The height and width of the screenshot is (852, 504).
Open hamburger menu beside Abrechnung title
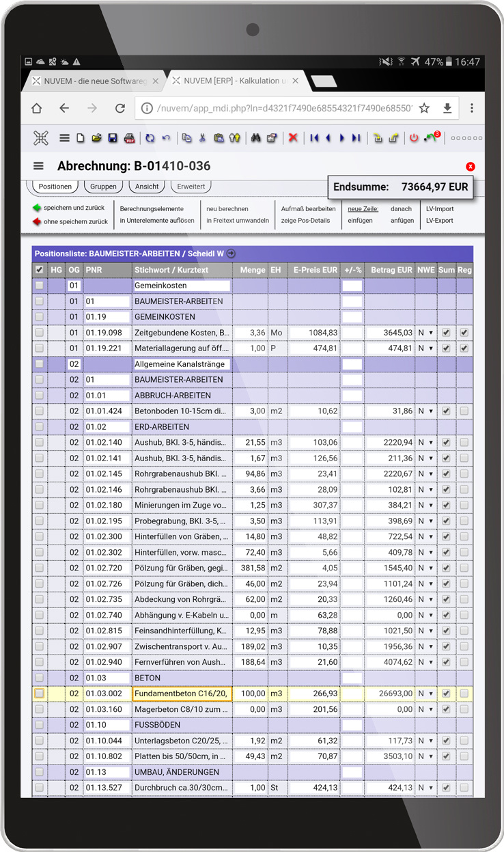click(x=38, y=166)
